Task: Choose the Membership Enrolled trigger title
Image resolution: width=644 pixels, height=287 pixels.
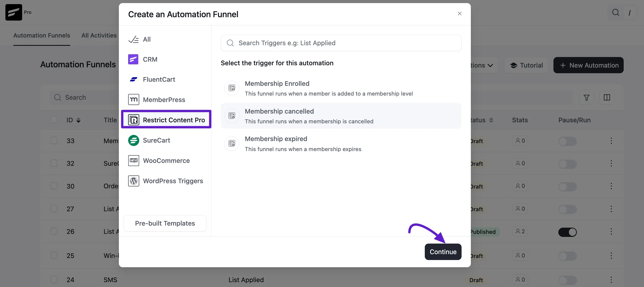Action: (277, 84)
